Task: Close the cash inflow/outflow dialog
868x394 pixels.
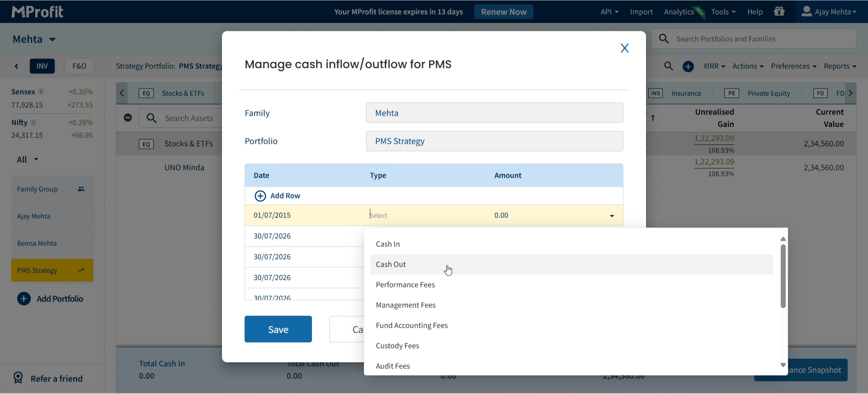Action: coord(625,48)
